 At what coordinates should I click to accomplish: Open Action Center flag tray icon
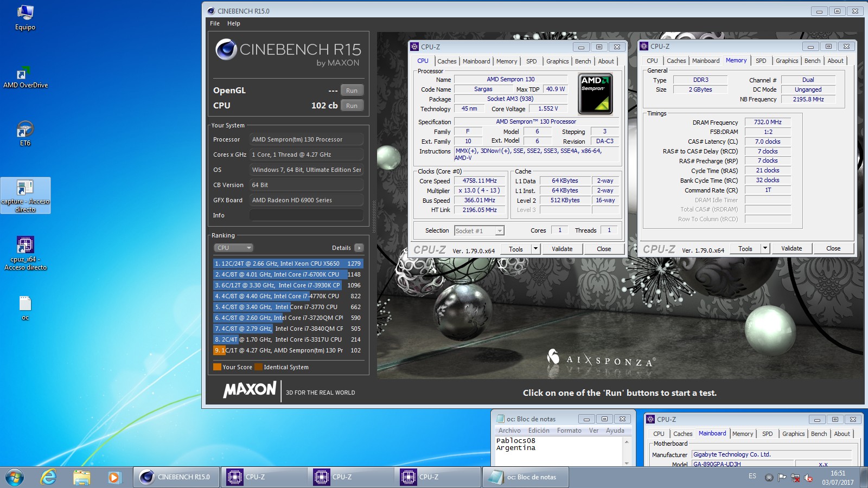(782, 478)
